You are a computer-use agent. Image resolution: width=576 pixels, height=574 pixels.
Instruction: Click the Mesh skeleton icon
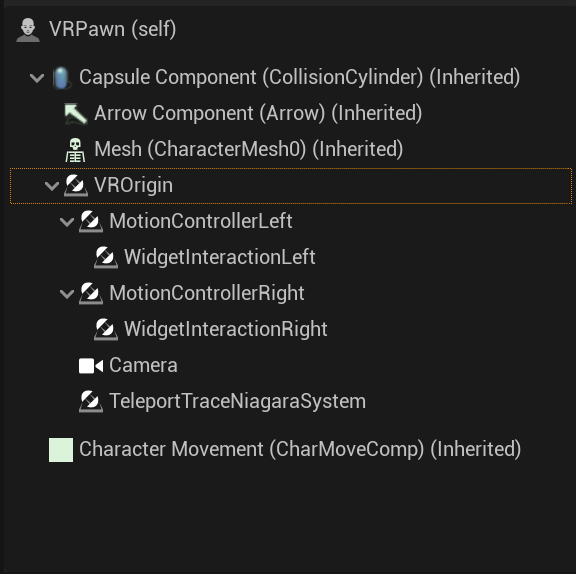point(75,150)
